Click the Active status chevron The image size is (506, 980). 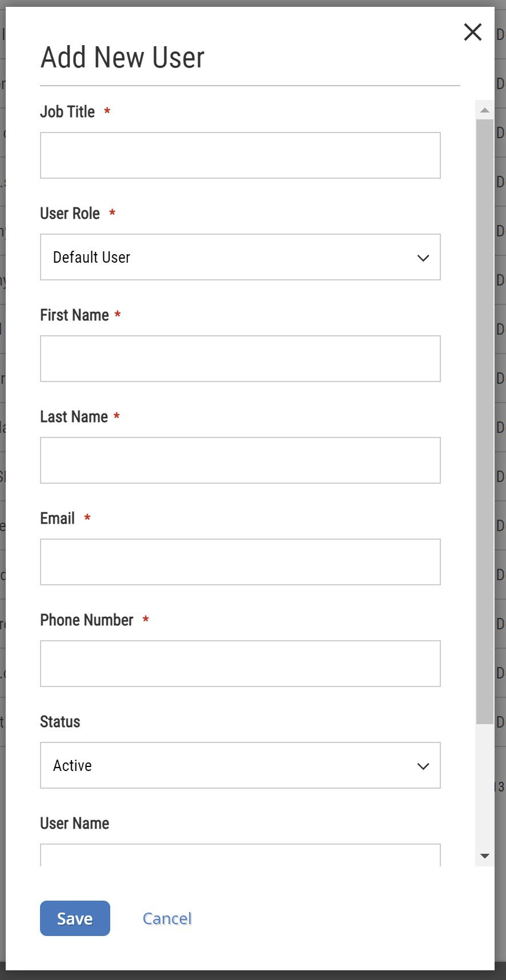tap(423, 766)
